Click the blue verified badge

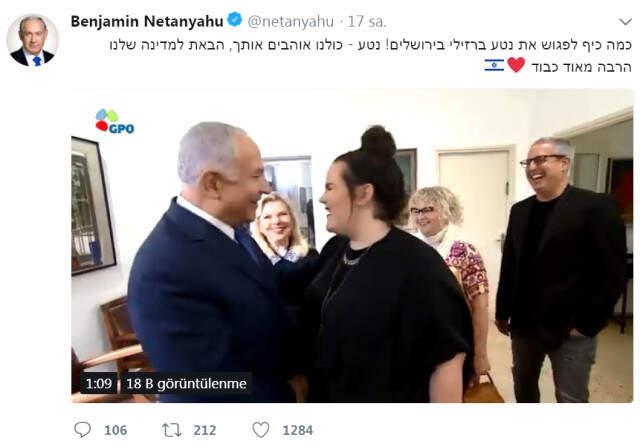[235, 20]
